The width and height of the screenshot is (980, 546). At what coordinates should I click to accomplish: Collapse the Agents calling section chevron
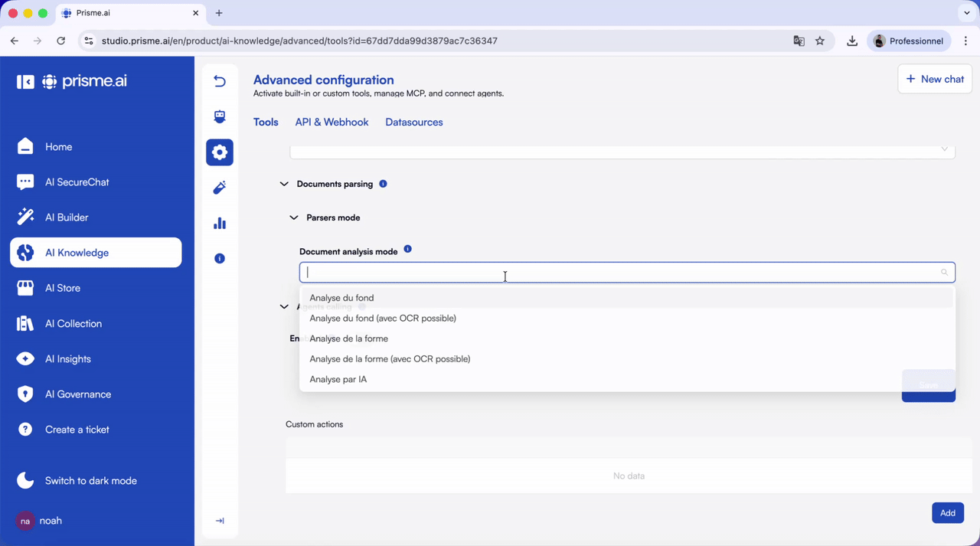point(284,306)
